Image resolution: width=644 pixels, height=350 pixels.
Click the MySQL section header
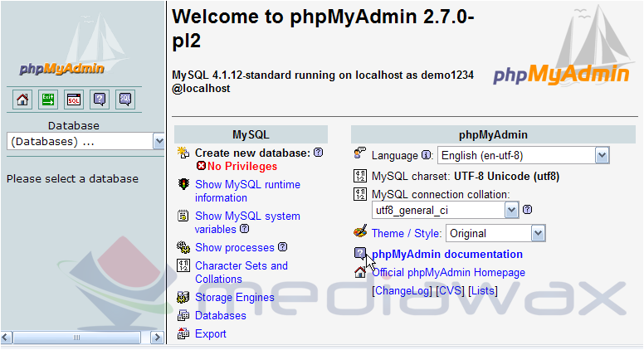[251, 134]
